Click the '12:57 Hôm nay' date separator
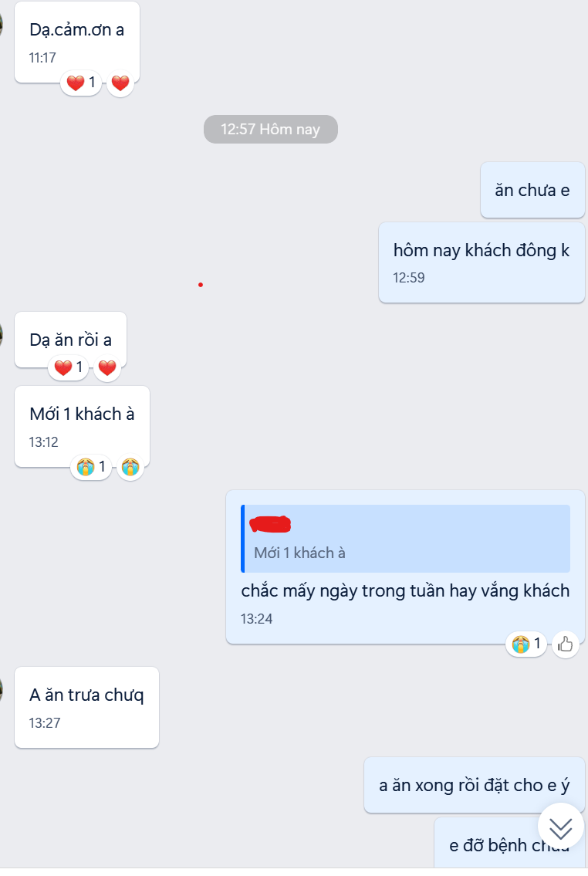This screenshot has height=876, width=588. click(271, 129)
